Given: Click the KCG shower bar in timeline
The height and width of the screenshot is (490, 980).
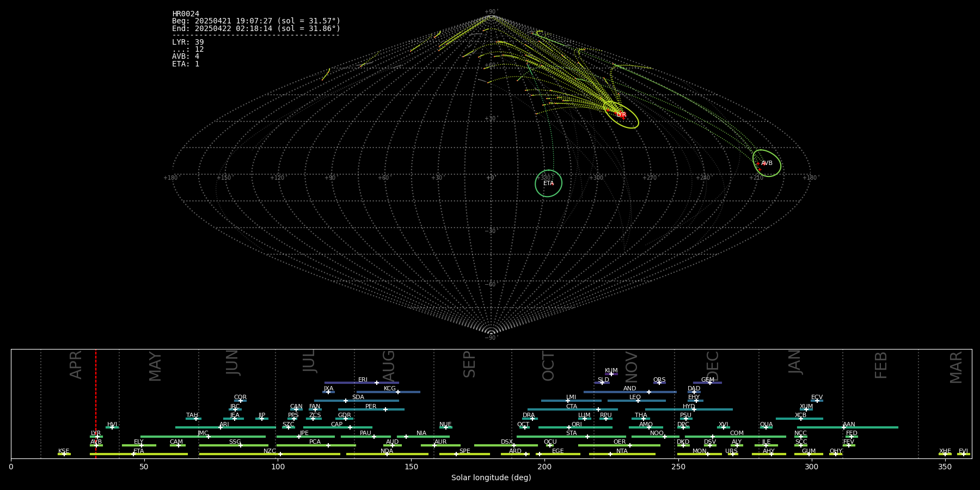Looking at the screenshot, I should [x=388, y=391].
